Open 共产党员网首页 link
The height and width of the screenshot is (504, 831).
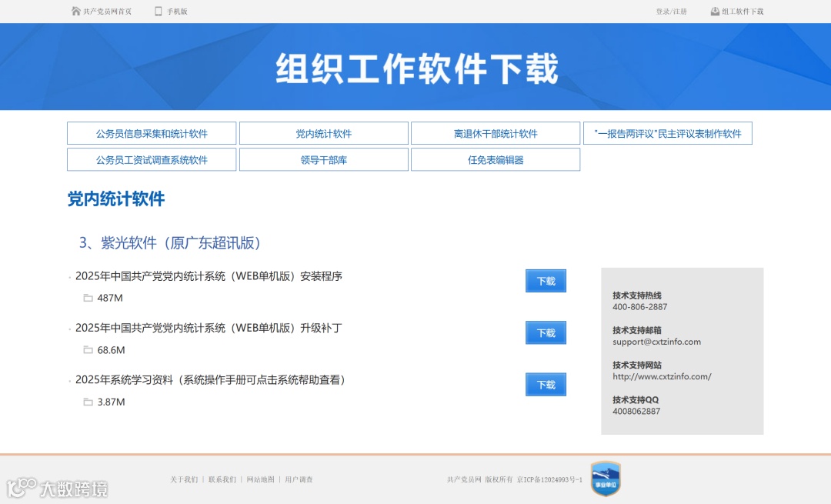107,11
